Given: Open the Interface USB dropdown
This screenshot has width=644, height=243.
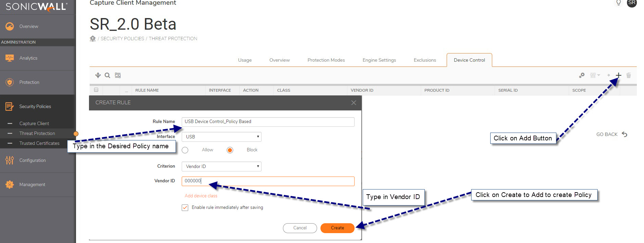Looking at the screenshot, I should coord(222,137).
